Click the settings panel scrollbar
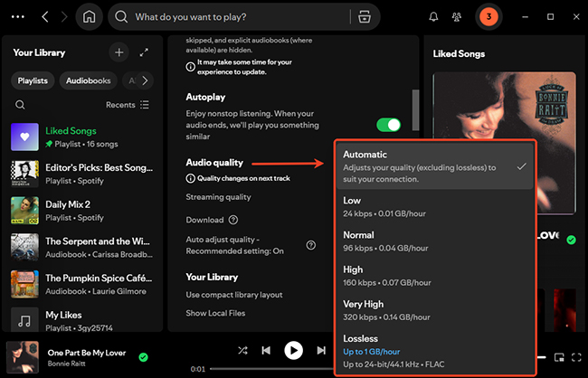 (x=415, y=110)
